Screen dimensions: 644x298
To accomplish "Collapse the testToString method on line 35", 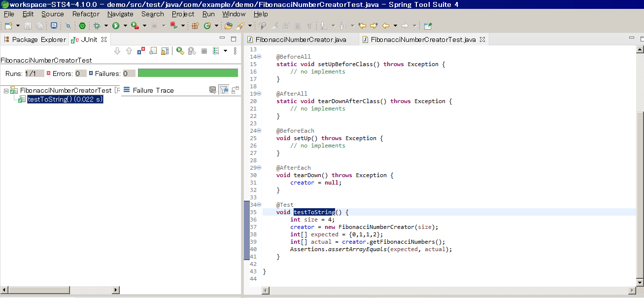I will point(260,204).
